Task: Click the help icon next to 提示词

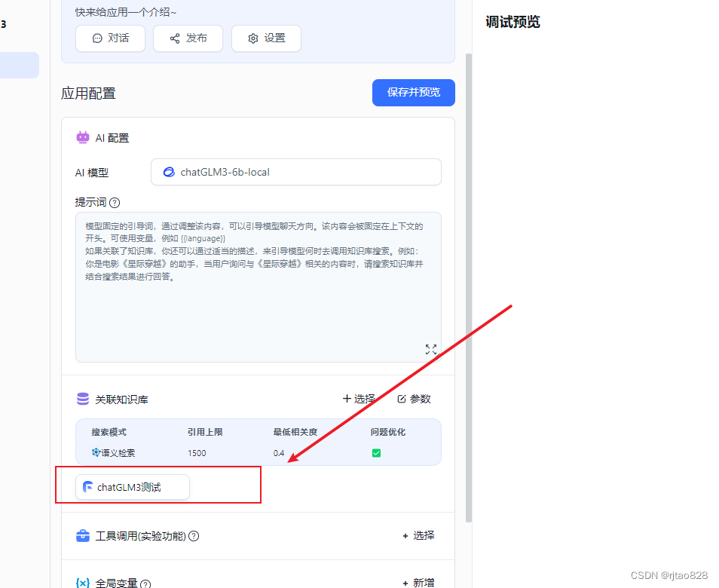Action: [x=113, y=202]
